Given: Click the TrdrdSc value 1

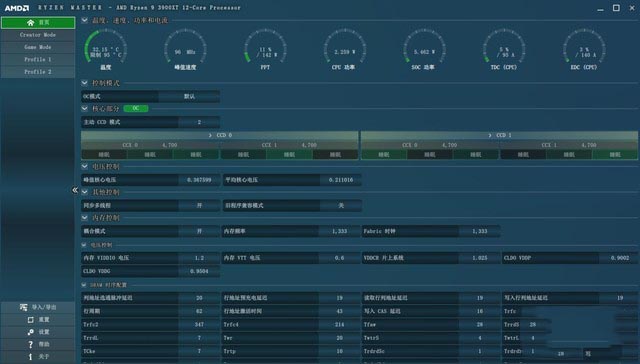Looking at the screenshot, I should (x=480, y=351).
